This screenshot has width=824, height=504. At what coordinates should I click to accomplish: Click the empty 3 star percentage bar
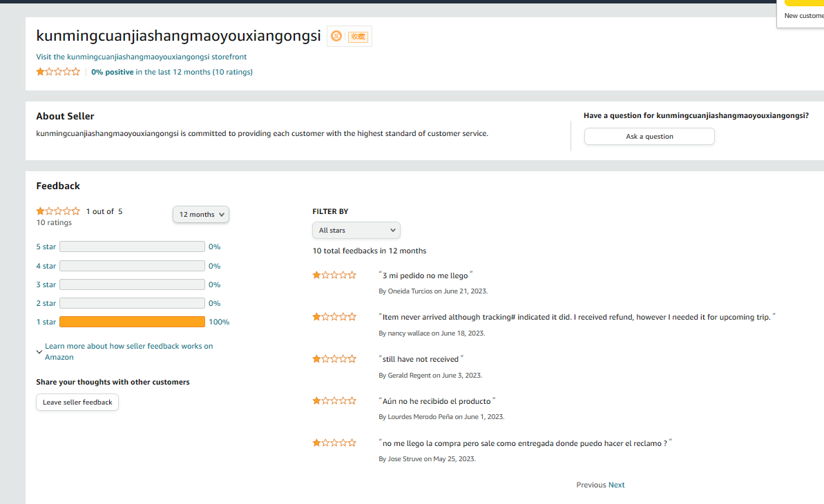(x=132, y=284)
